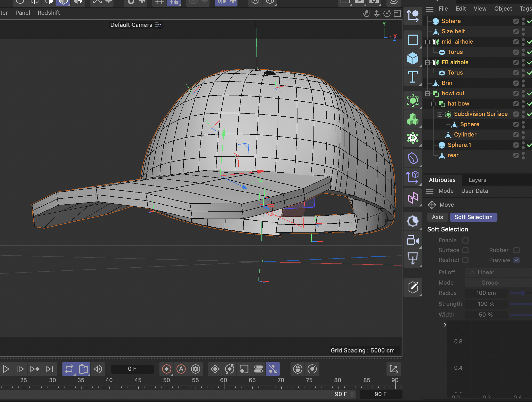Click the record rotation keyframe icon

point(229,369)
